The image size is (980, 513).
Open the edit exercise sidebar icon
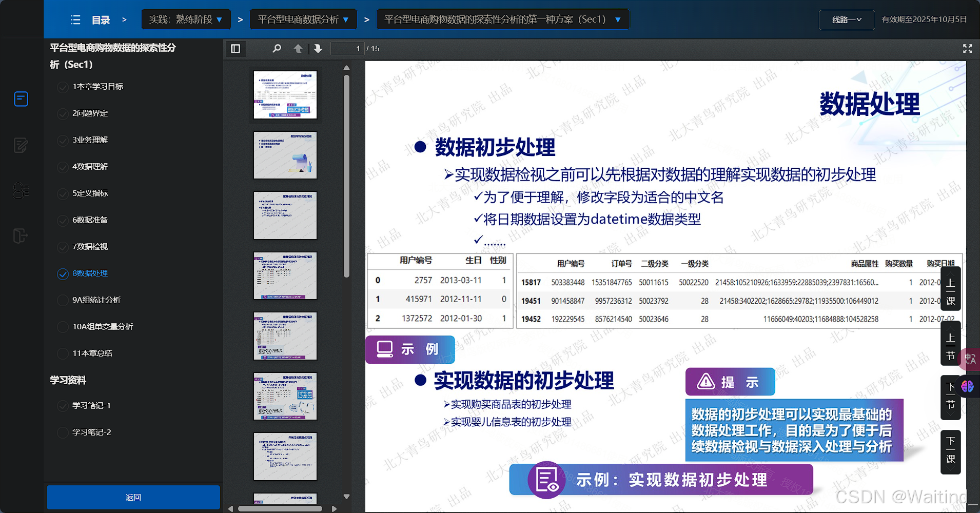click(x=21, y=145)
